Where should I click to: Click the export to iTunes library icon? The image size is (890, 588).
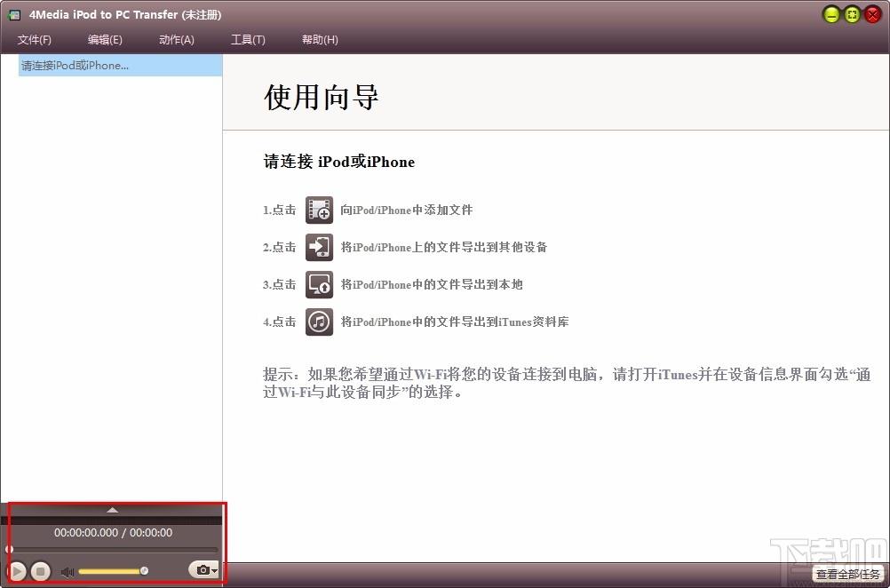coord(319,322)
